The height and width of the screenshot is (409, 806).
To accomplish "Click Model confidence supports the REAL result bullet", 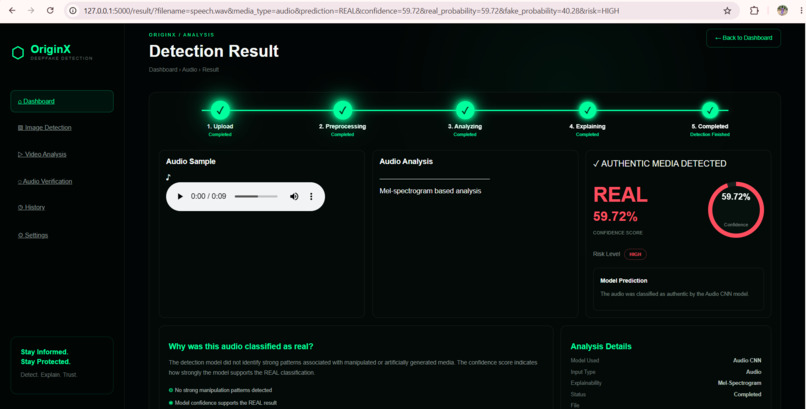I will 223,403.
